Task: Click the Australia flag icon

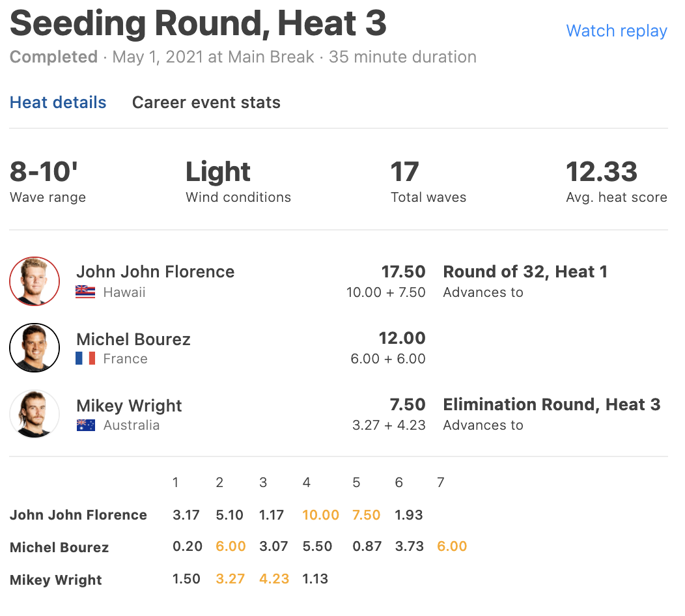Action: tap(85, 425)
